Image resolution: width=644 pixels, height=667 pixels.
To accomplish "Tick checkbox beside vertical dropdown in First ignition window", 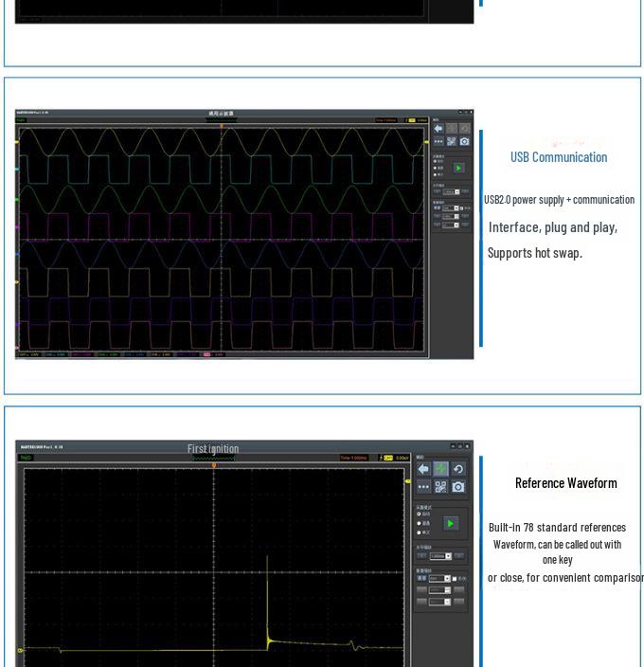I will 455,578.
